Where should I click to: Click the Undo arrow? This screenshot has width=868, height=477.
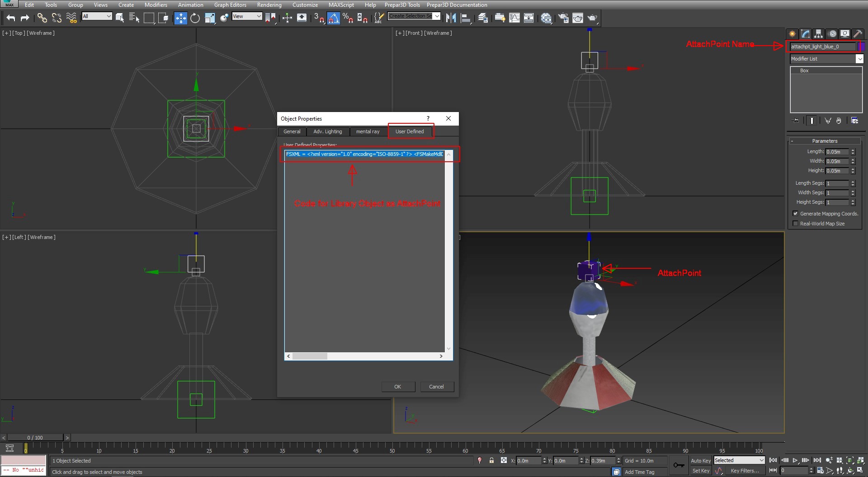point(10,18)
